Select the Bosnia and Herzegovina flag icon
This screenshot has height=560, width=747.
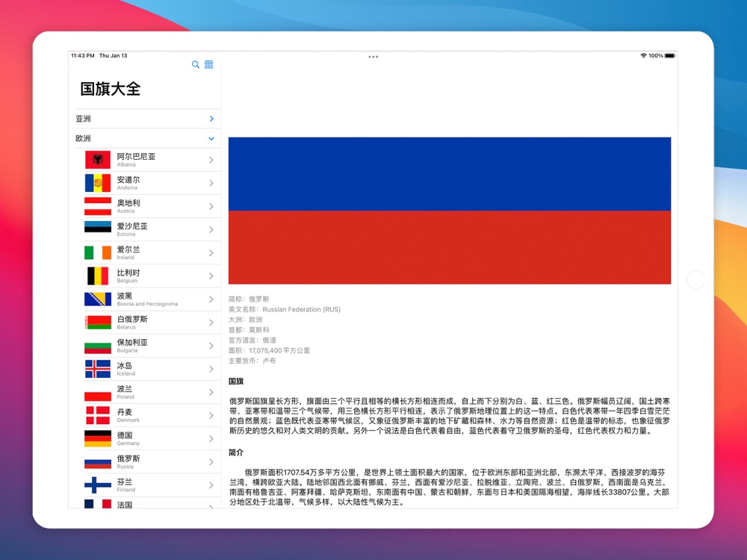click(x=98, y=299)
